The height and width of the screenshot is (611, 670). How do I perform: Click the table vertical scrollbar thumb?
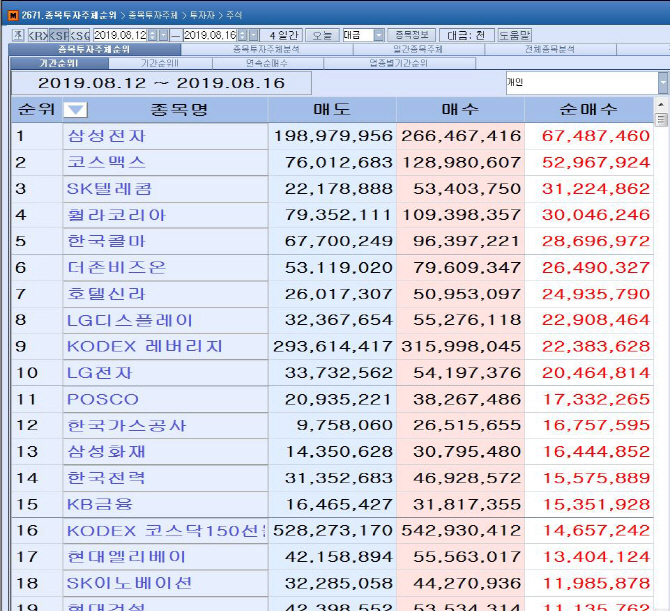point(661,119)
